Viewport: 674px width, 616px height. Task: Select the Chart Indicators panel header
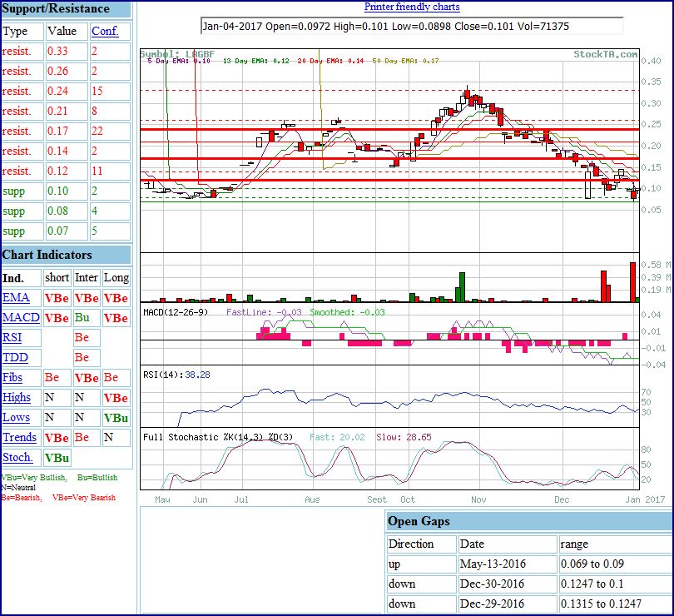[x=47, y=255]
